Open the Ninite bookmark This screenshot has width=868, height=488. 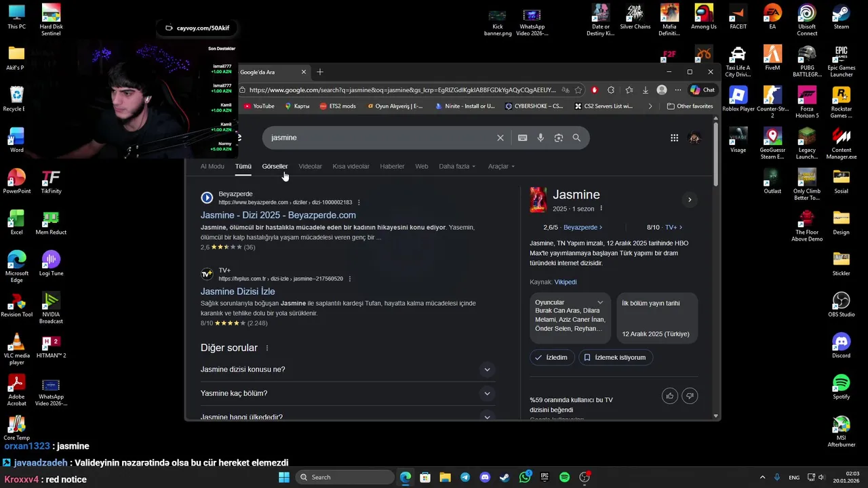(465, 106)
